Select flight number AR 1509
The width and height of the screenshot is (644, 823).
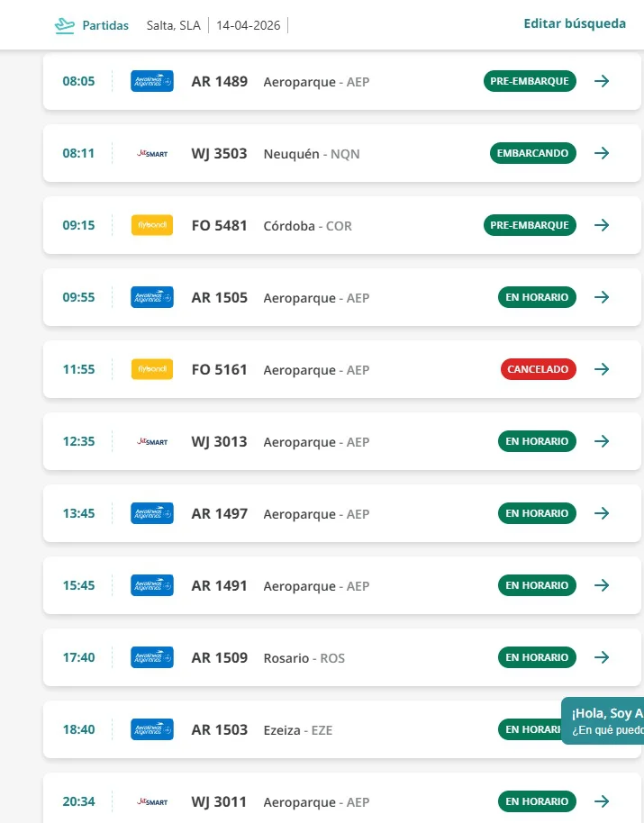point(220,657)
